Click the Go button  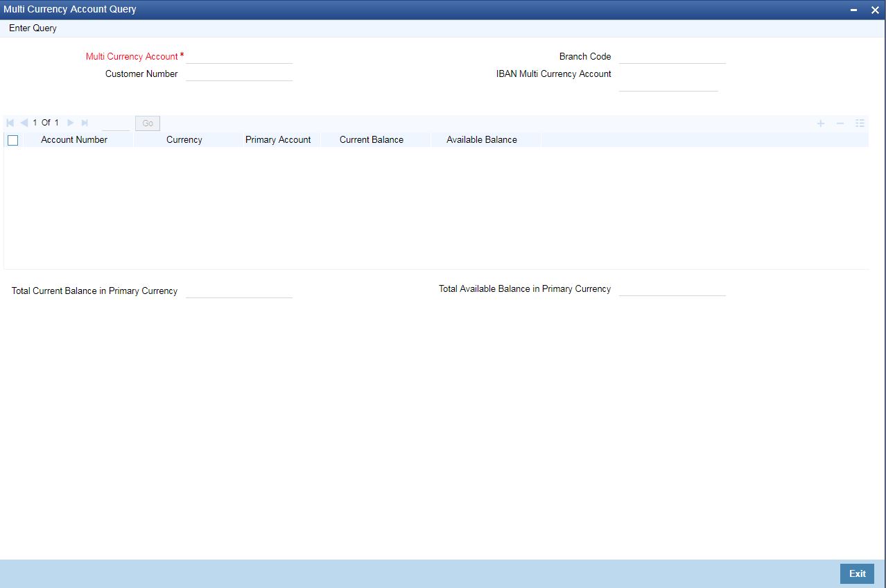click(148, 123)
